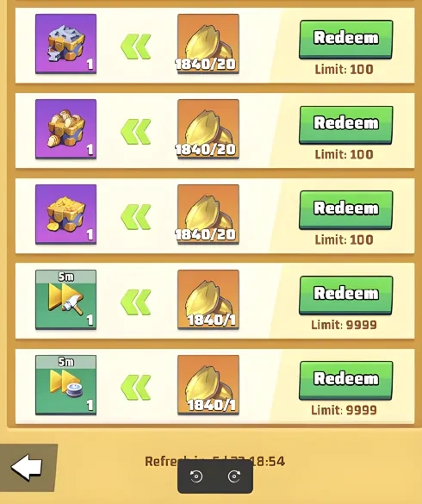Screen dimensions: 422x504
Task: Tap the gold leaf currency in second row
Action: point(208,129)
